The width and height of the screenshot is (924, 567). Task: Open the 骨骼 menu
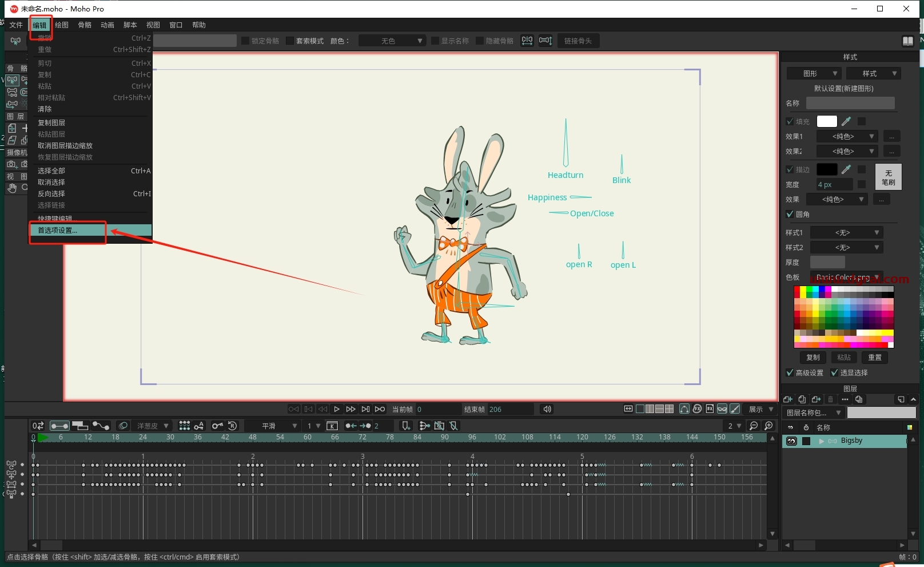click(x=85, y=25)
